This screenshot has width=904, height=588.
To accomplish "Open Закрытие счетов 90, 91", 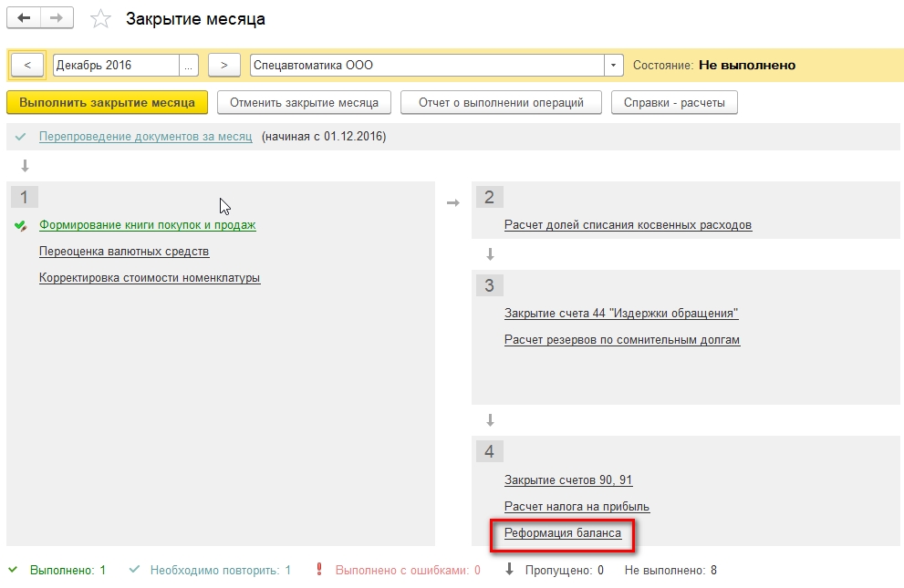I will coord(570,480).
